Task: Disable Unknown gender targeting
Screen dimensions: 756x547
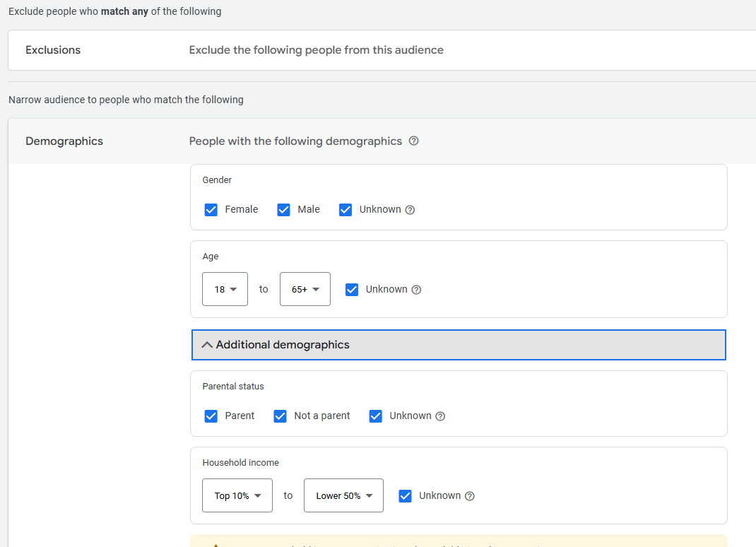Action: coord(345,209)
